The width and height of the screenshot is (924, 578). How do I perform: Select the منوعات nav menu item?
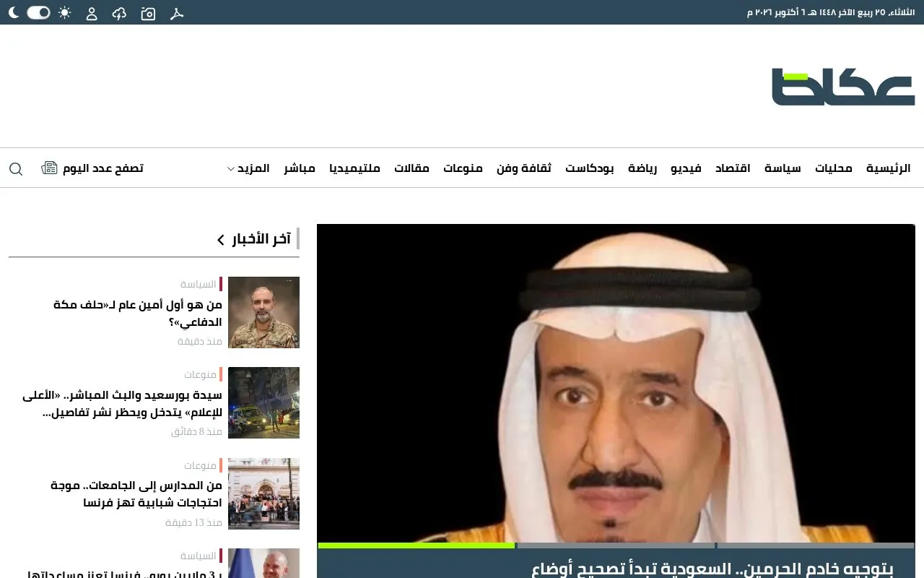pos(463,168)
